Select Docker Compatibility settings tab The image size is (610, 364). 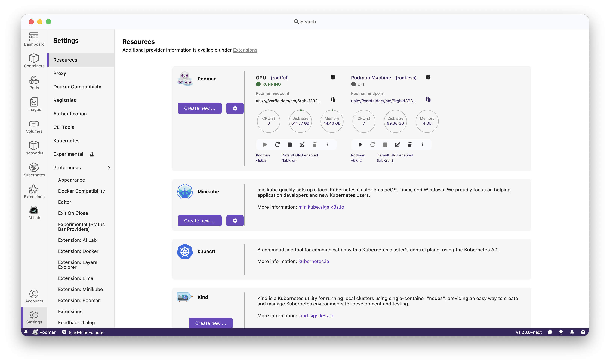tap(77, 86)
